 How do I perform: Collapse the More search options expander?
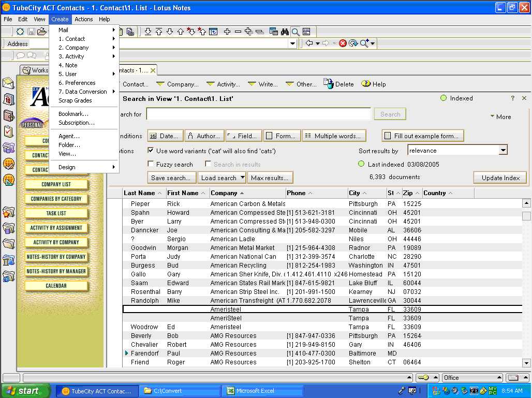tap(501, 117)
